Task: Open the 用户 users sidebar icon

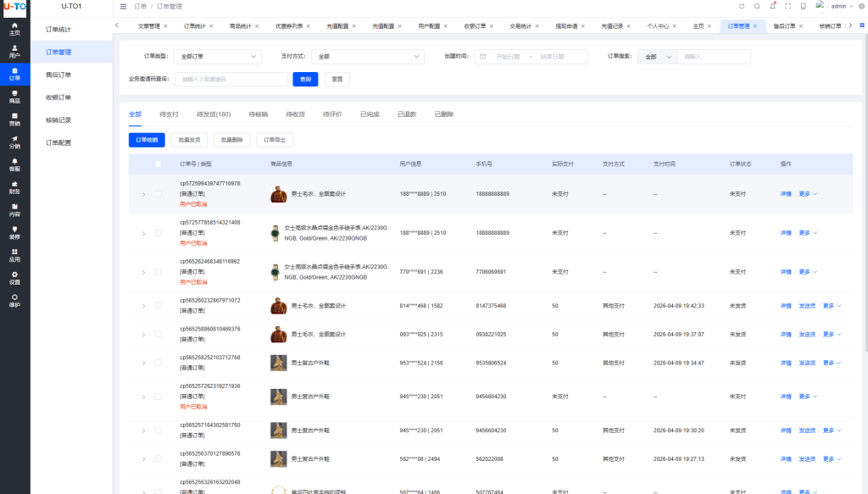Action: 14,52
